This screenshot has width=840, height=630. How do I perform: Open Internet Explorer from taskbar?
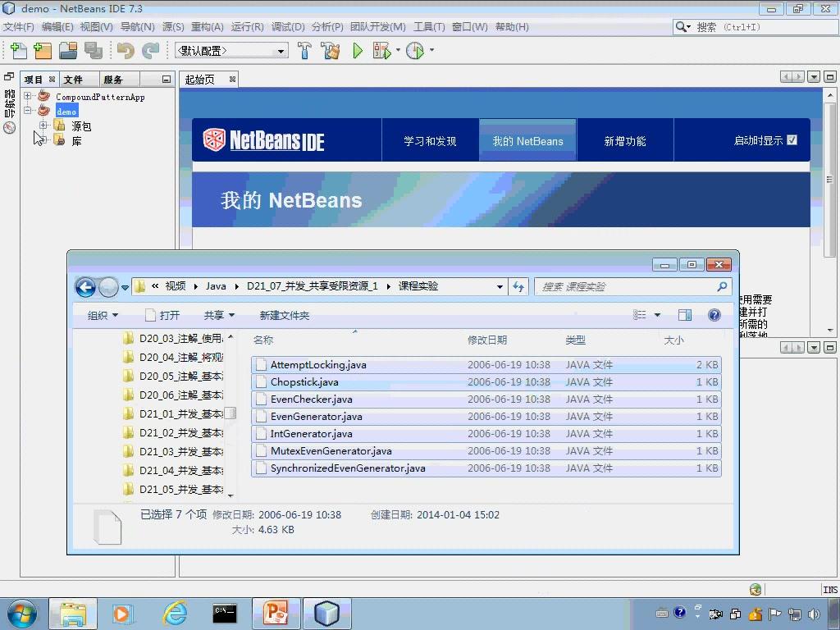click(176, 614)
